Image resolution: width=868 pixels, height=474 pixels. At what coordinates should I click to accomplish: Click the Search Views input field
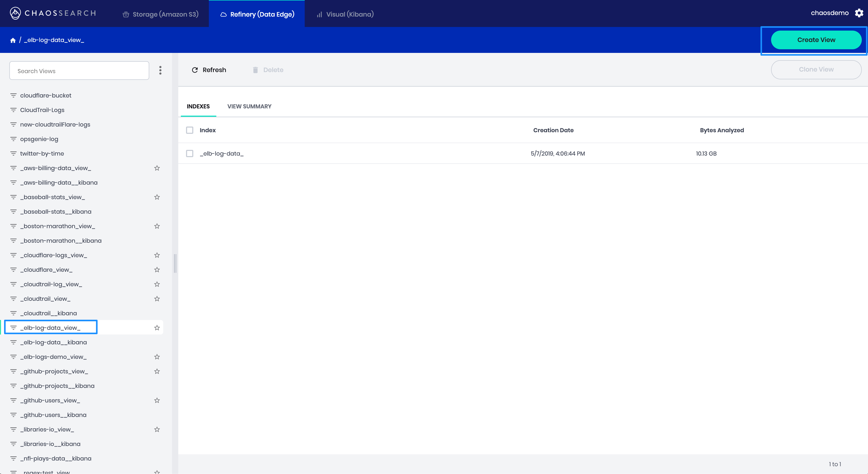[79, 71]
